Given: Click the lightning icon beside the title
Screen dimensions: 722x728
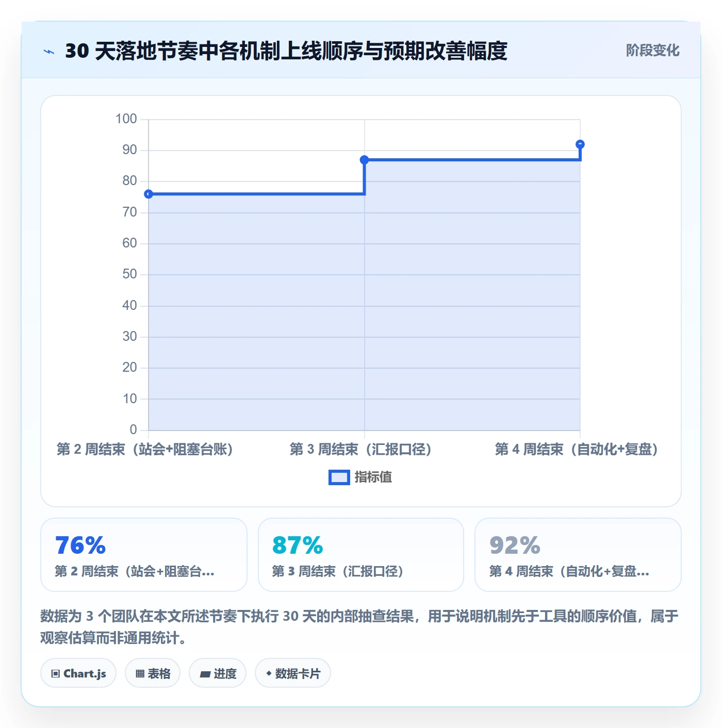Looking at the screenshot, I should click(x=49, y=52).
